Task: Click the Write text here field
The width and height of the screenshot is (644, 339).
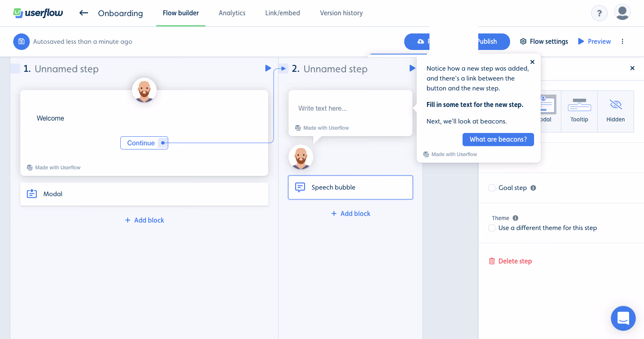Action: tap(322, 109)
